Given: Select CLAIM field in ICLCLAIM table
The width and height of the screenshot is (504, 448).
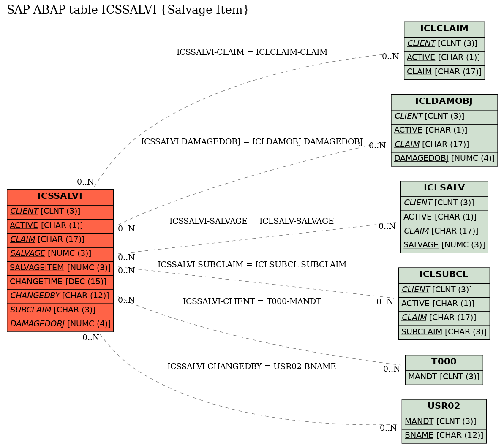Looking at the screenshot, I should click(444, 72).
